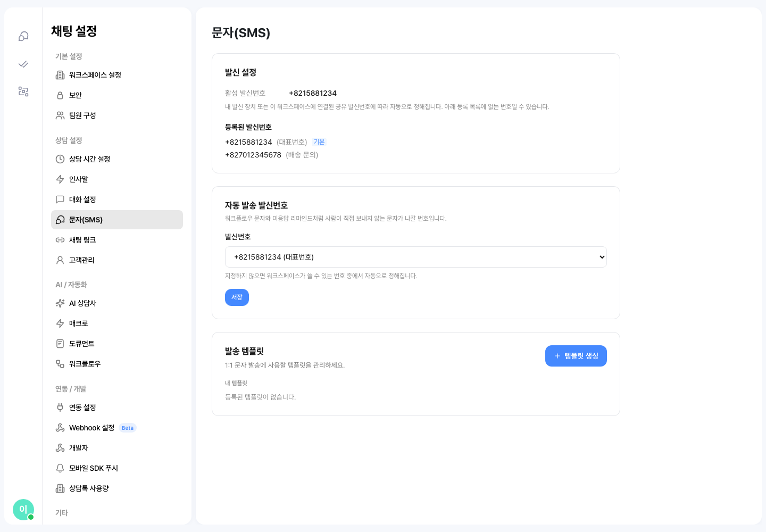Click the blue 저장 button
Viewport: 766px width, 532px height.
[x=237, y=297]
